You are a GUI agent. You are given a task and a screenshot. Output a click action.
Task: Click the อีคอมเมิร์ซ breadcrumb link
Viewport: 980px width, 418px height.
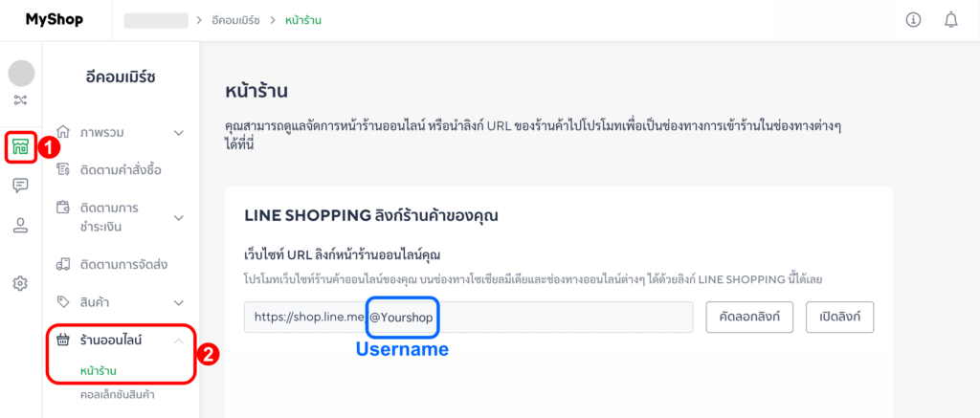click(x=234, y=20)
